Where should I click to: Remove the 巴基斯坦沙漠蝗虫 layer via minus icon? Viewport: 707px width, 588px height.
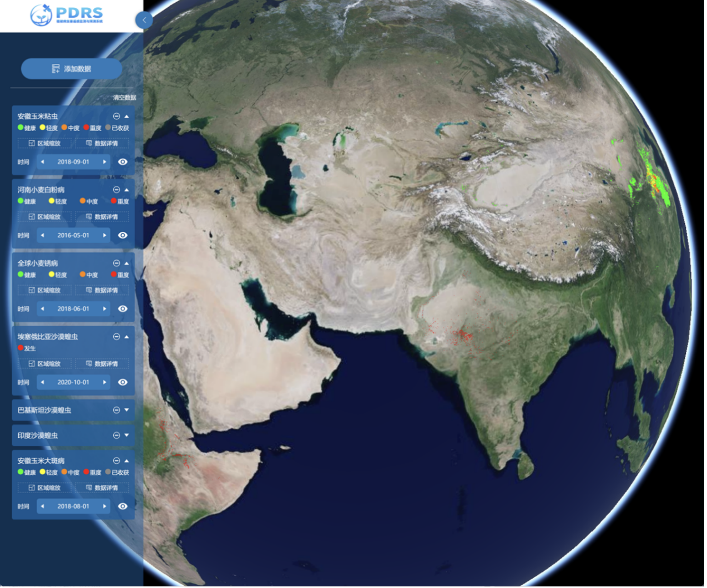117,410
